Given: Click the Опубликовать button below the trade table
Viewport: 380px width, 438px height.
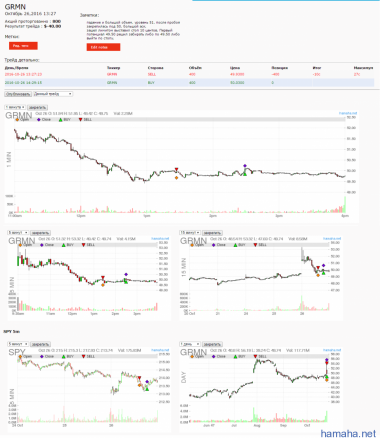Looking at the screenshot, I should tap(18, 94).
